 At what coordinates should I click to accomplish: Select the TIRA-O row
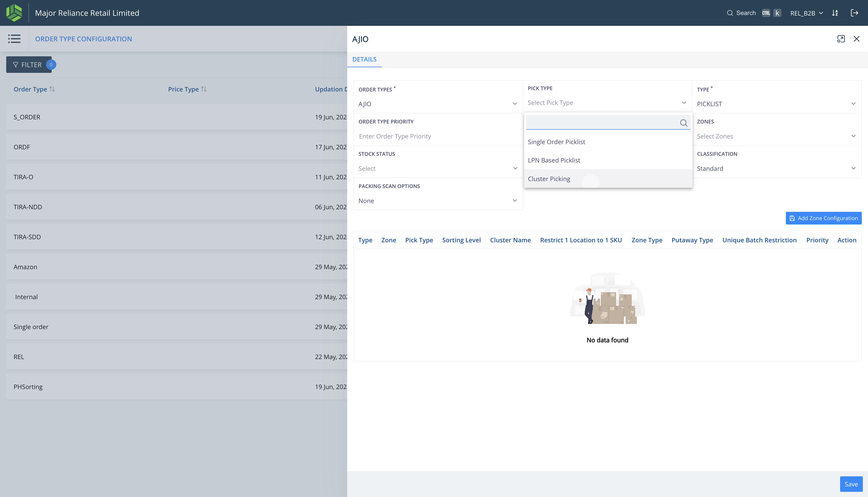tap(176, 177)
